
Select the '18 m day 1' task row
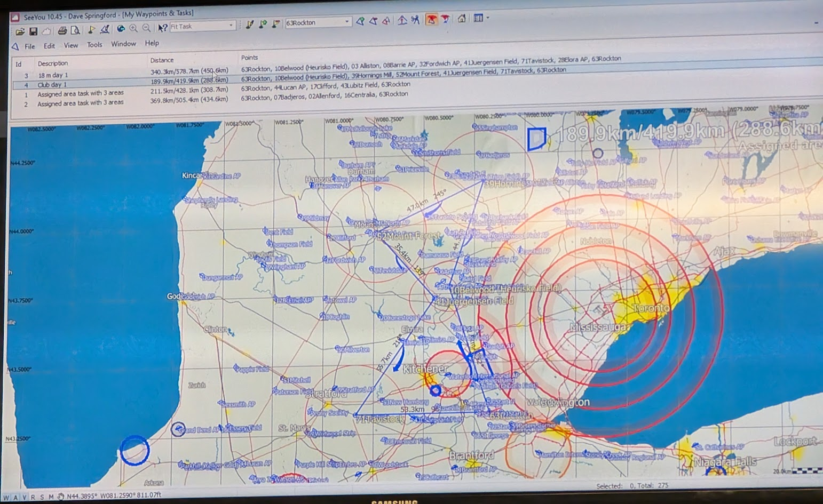53,75
